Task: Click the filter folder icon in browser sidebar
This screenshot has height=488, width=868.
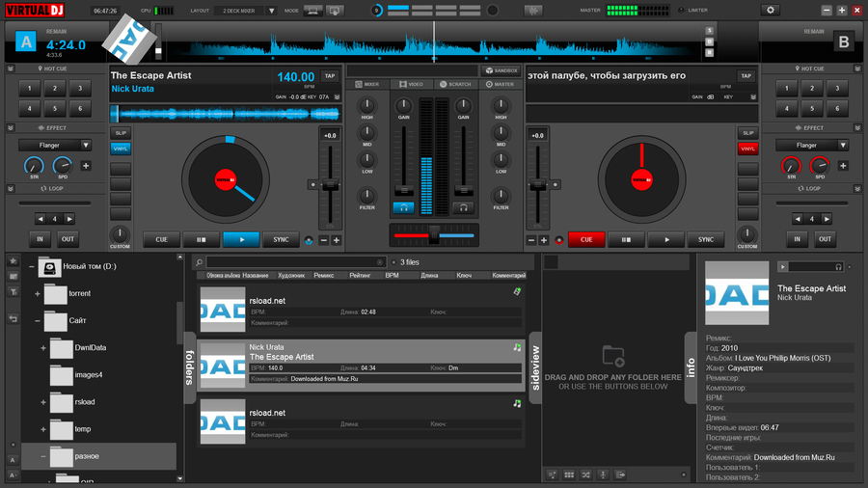Action: tap(14, 291)
